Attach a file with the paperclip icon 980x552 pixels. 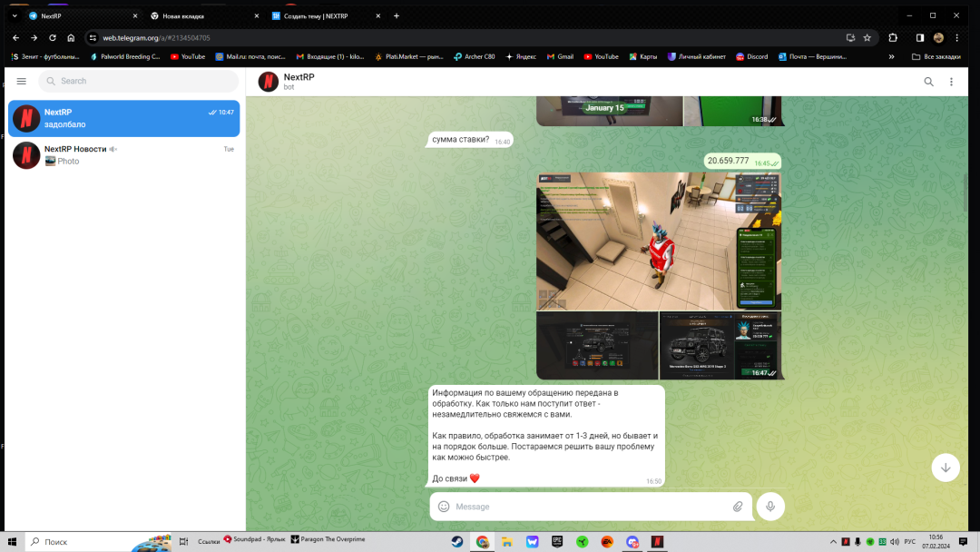click(x=738, y=507)
